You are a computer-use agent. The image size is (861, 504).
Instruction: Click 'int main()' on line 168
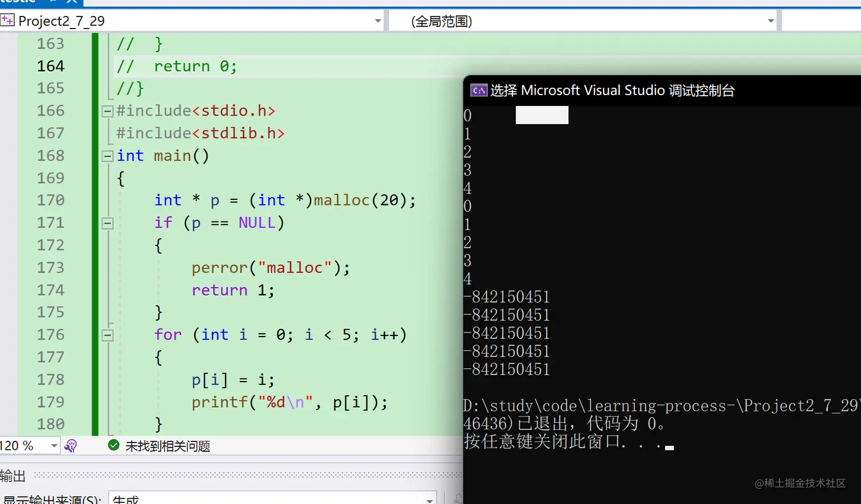coord(163,156)
